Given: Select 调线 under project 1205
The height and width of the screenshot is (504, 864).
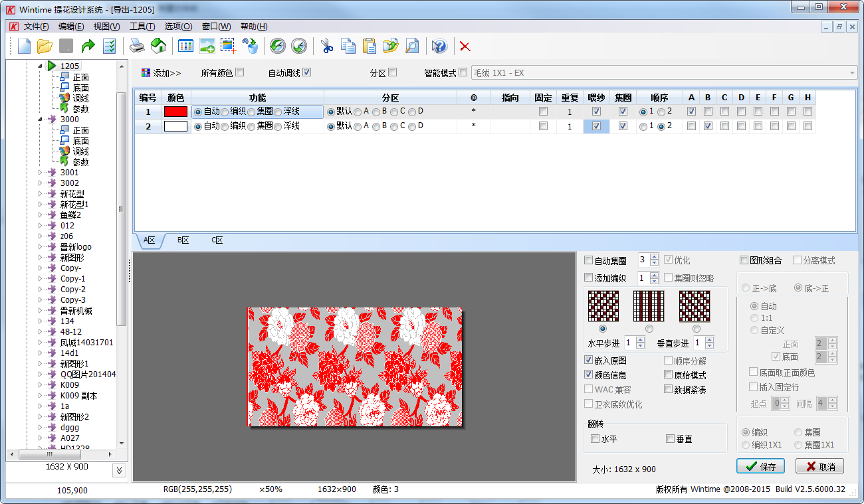Looking at the screenshot, I should [x=81, y=98].
